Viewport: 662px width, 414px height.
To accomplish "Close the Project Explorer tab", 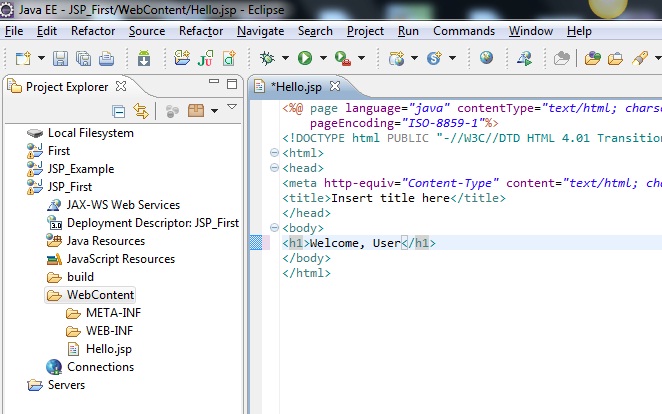I will [x=121, y=86].
